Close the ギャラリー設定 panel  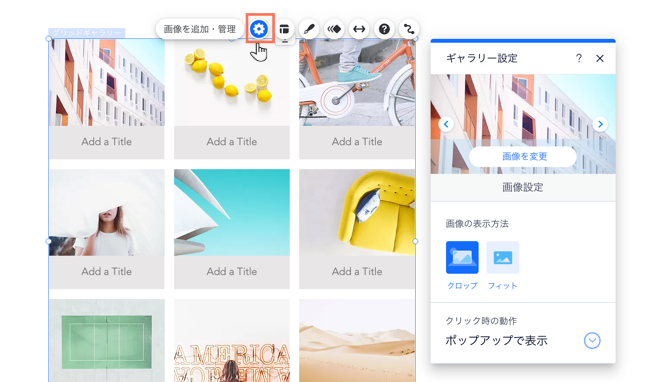tap(600, 58)
